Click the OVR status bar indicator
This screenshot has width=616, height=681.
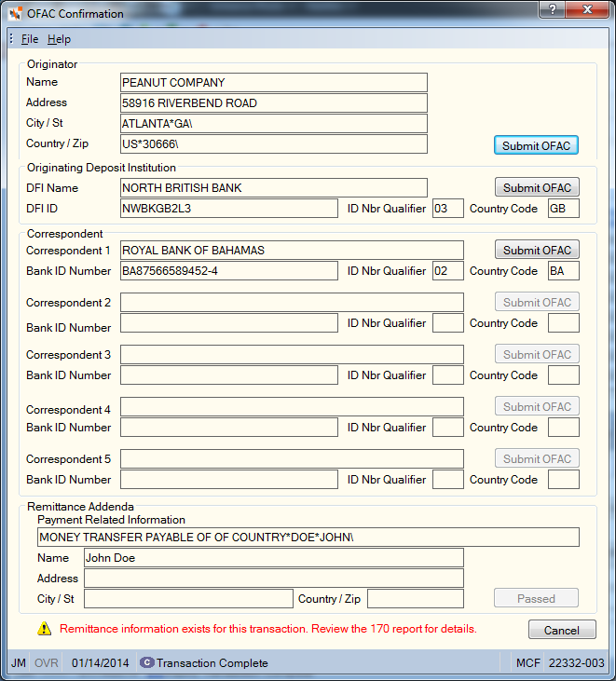[x=46, y=662]
